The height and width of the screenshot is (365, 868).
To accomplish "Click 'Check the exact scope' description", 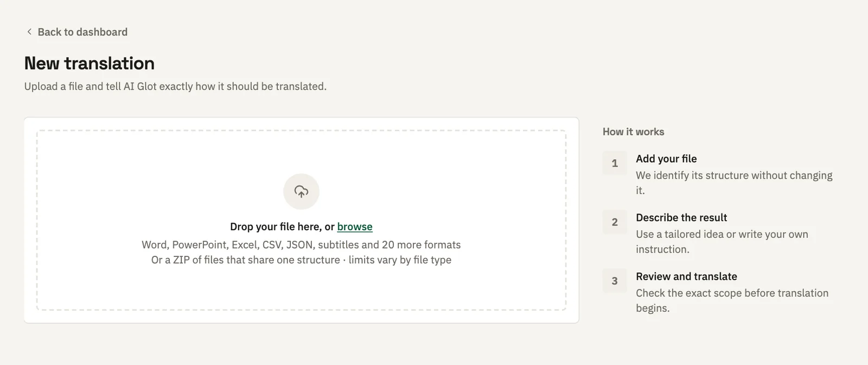I will click(732, 300).
